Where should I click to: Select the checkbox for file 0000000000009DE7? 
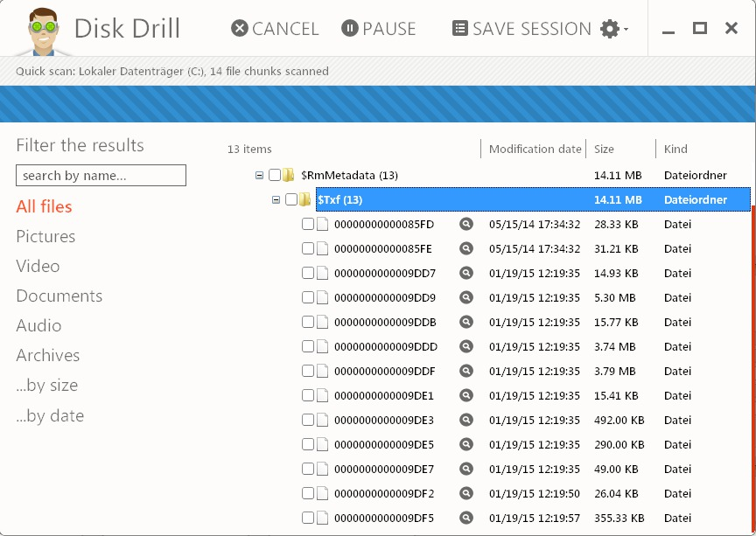coord(308,469)
